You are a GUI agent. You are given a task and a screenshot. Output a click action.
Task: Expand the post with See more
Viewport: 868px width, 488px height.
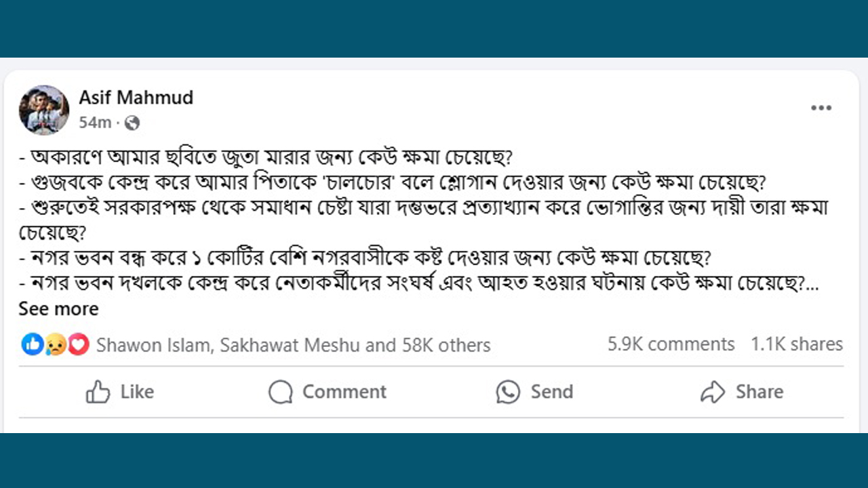58,309
